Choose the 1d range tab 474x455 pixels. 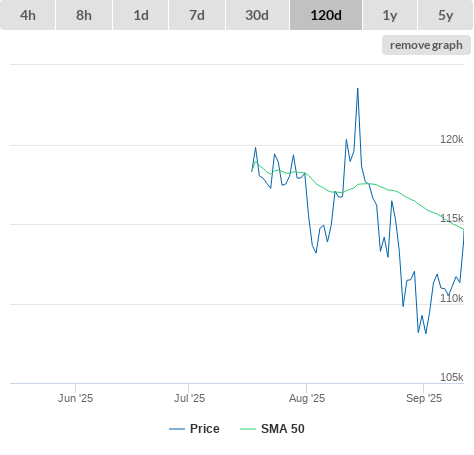coord(141,15)
